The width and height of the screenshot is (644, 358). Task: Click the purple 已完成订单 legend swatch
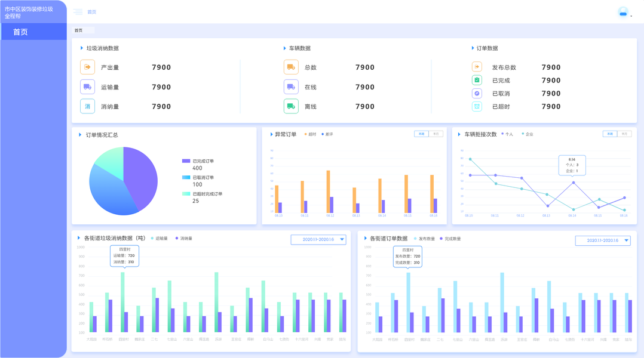186,161
